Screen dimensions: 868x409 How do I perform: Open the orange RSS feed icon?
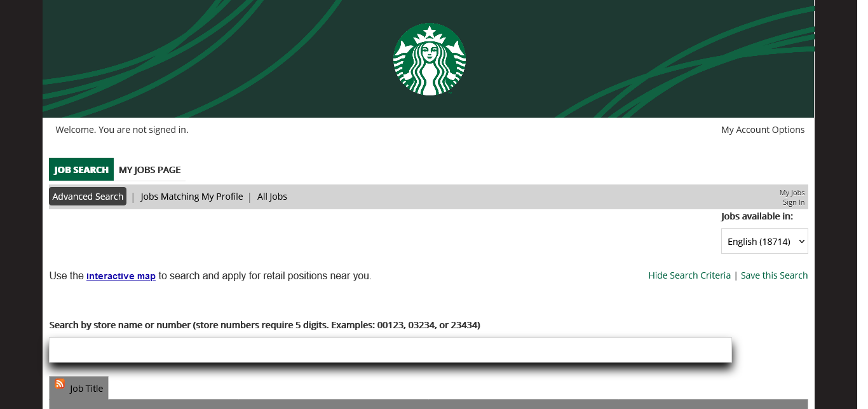60,384
